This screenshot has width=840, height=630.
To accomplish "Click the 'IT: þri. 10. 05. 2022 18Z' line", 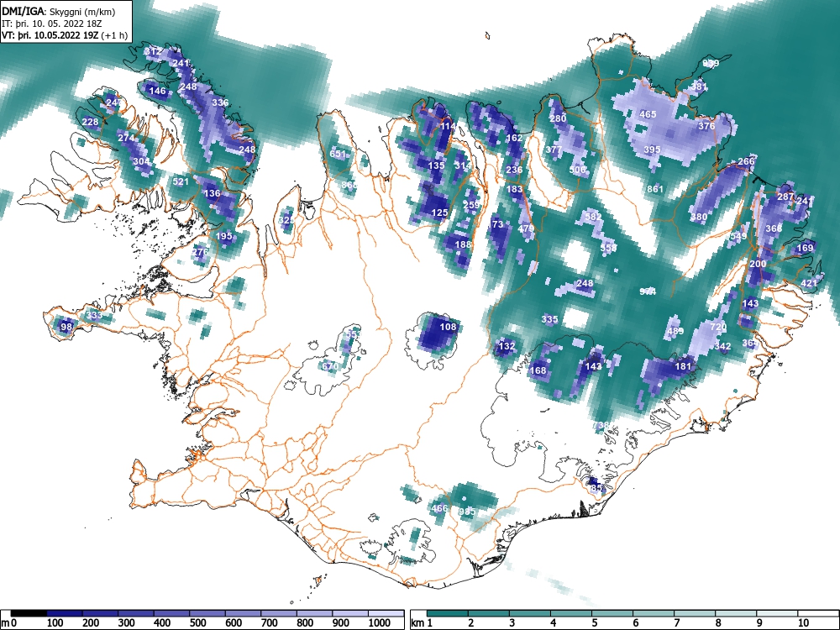I will coord(51,24).
